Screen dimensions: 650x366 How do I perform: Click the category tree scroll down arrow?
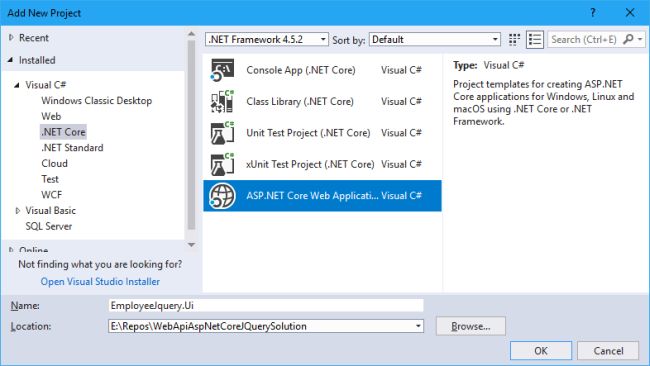pos(191,245)
